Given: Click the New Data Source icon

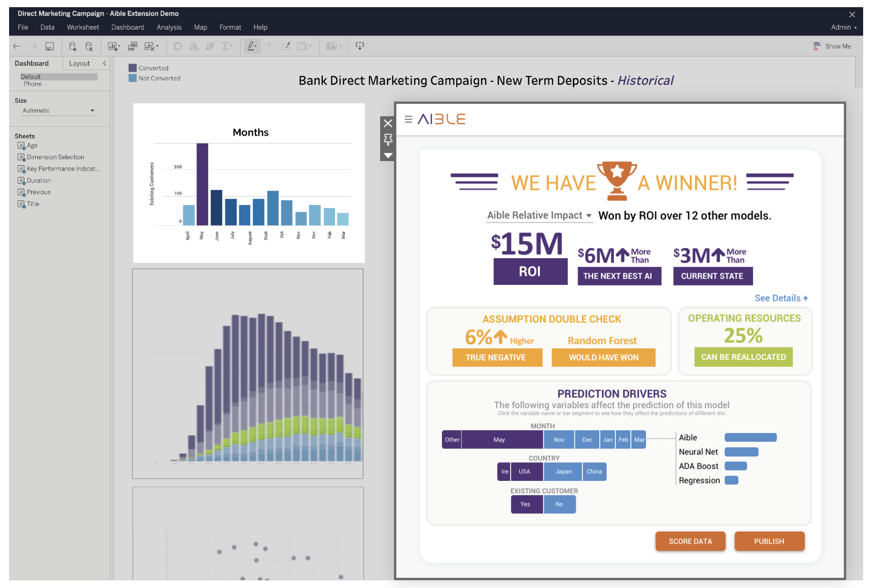Looking at the screenshot, I should (x=73, y=46).
